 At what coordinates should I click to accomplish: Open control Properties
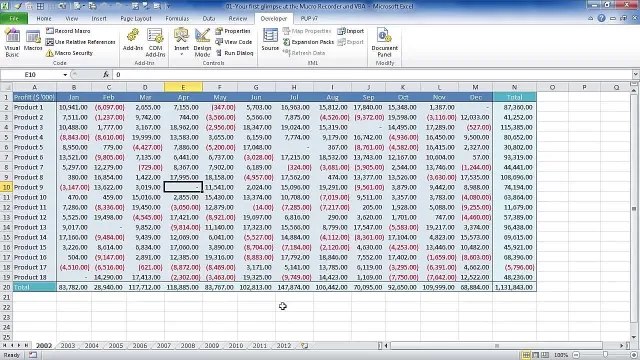click(233, 31)
